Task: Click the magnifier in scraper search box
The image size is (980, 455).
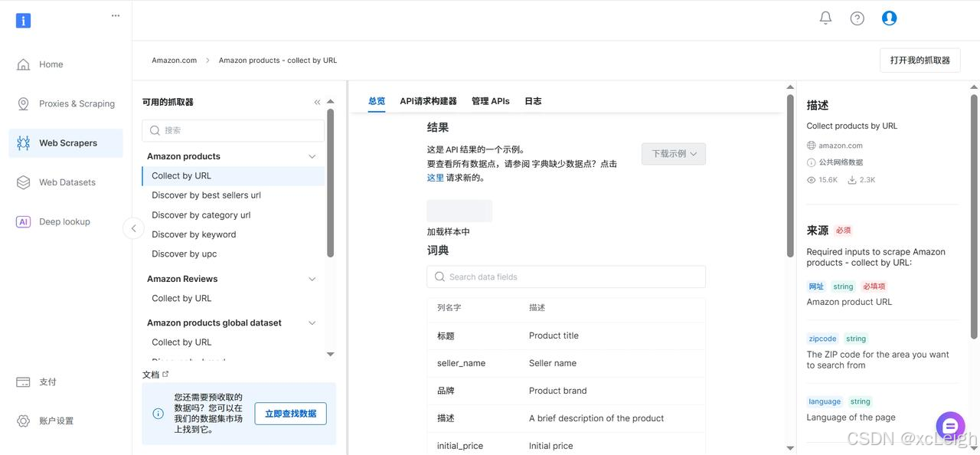Action: 155,130
